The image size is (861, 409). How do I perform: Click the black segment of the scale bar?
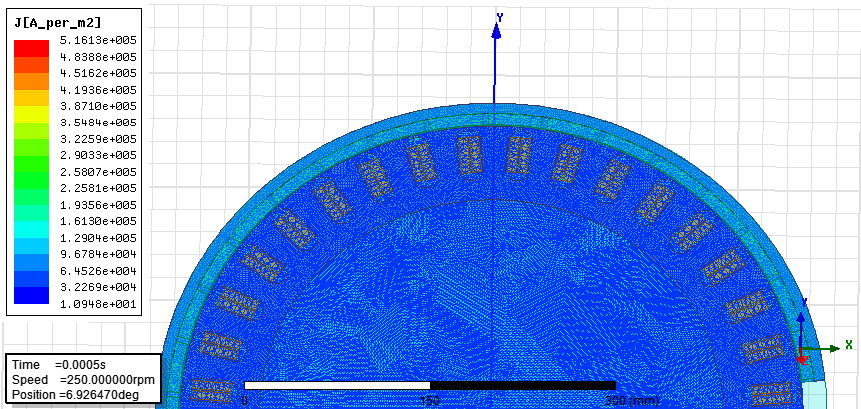523,385
